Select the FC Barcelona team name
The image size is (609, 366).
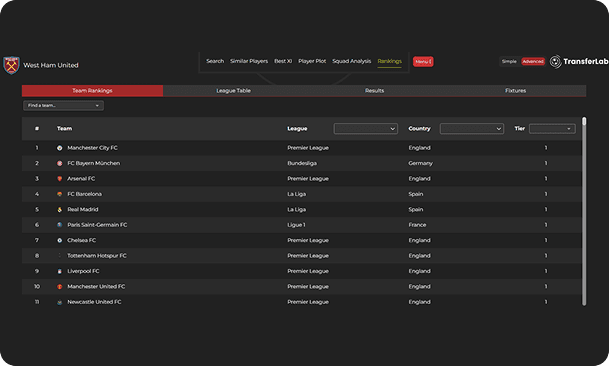[x=85, y=194]
